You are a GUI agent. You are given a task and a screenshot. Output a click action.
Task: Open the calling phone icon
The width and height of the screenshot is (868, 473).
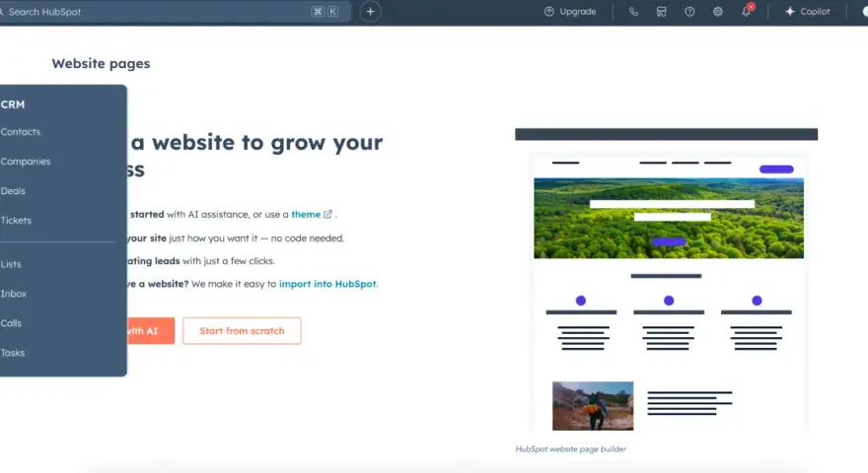(x=633, y=12)
